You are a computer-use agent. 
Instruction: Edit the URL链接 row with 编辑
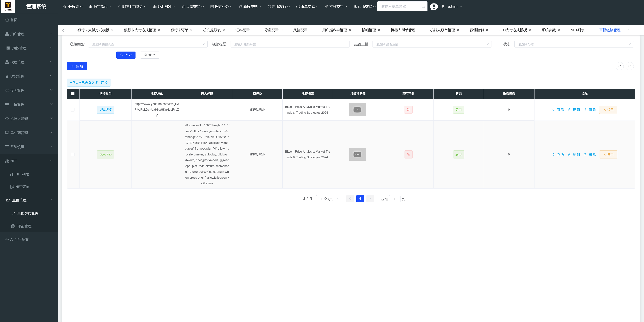coord(574,110)
